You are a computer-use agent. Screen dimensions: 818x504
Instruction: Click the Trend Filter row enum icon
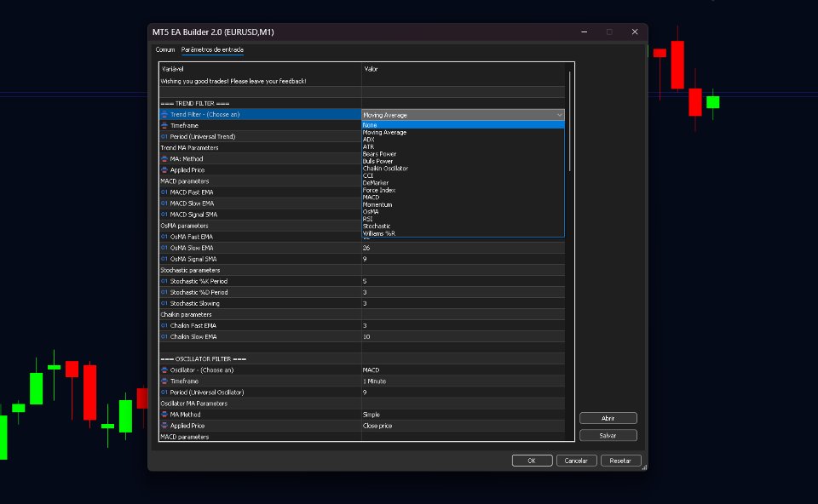pos(164,114)
